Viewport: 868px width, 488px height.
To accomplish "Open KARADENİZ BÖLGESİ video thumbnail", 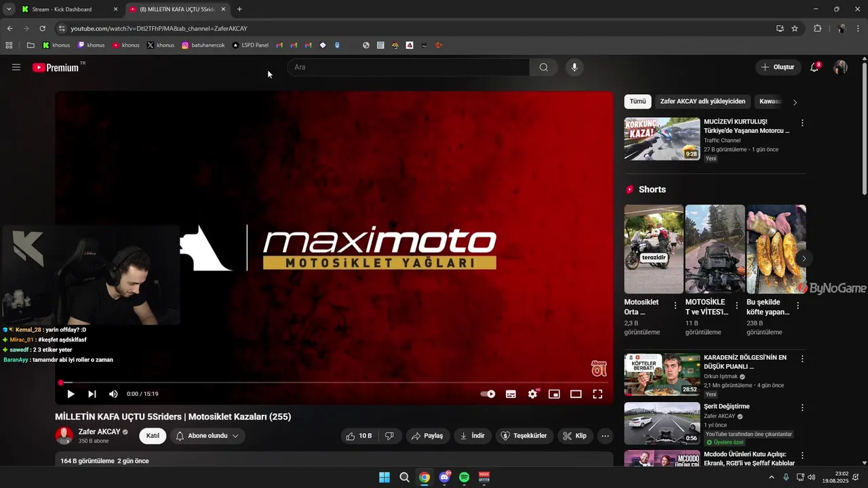I will [x=662, y=374].
